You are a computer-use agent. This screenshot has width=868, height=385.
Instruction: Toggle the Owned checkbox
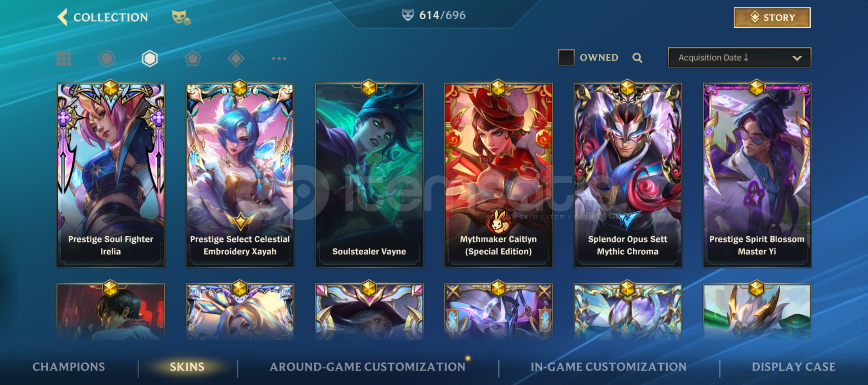[566, 57]
